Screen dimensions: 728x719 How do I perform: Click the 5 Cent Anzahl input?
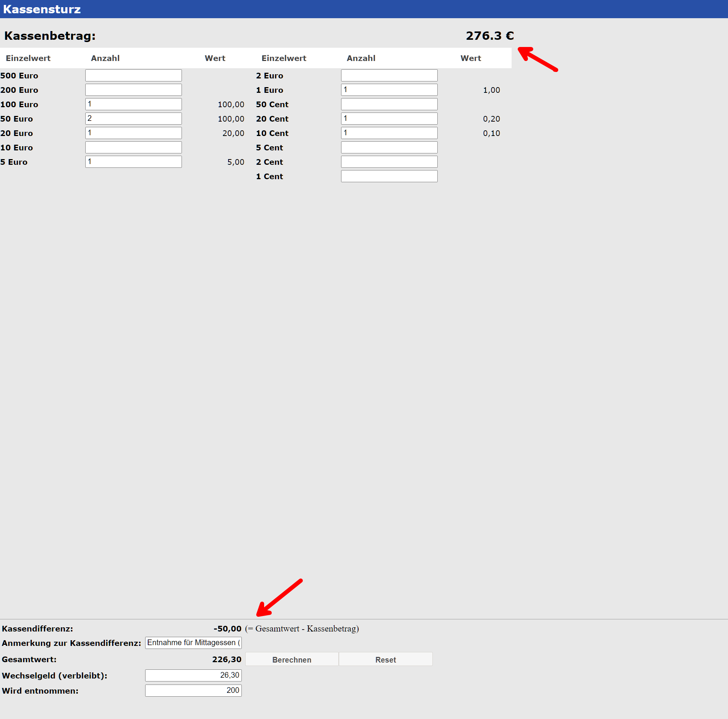pyautogui.click(x=389, y=147)
